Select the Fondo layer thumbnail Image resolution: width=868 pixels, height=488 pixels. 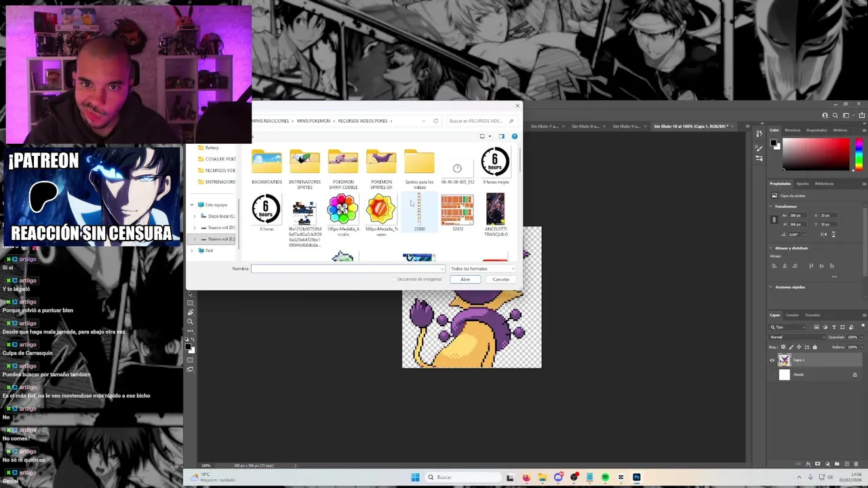785,375
